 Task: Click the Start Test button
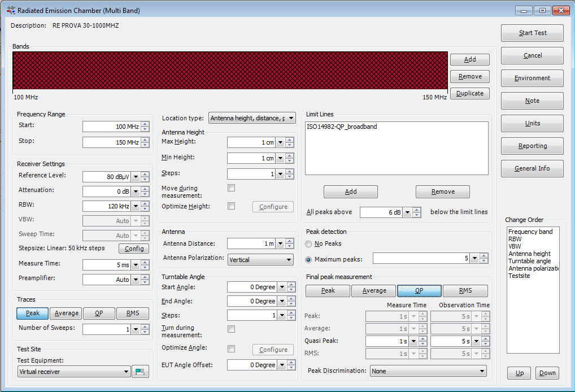point(533,33)
